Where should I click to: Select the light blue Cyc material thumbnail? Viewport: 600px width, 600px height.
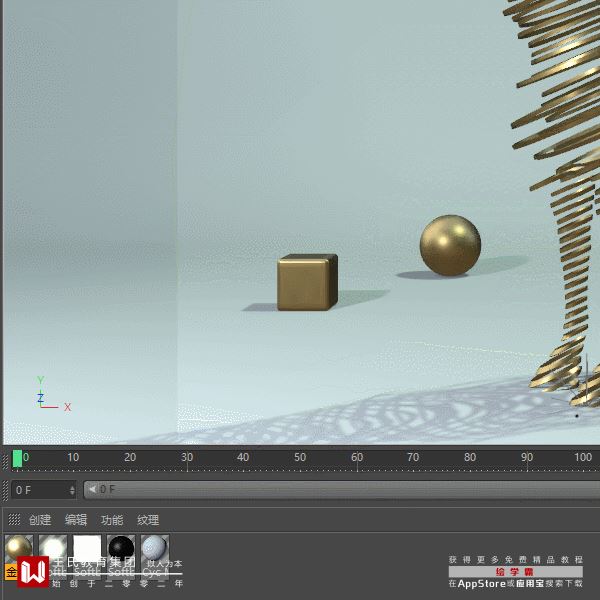coord(155,549)
